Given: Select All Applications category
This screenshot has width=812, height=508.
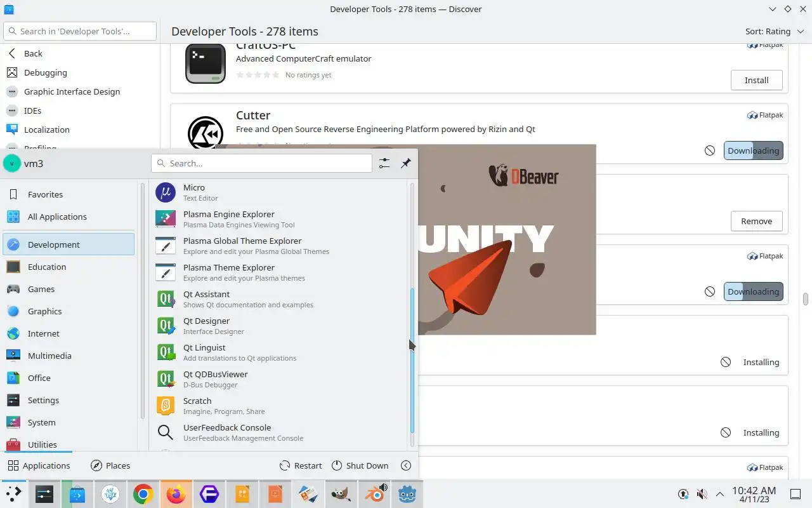Looking at the screenshot, I should pyautogui.click(x=69, y=217).
